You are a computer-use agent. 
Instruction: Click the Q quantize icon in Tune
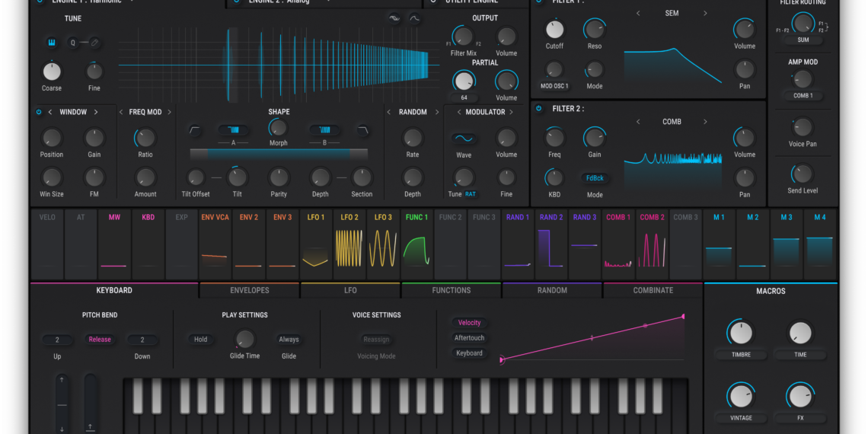[x=74, y=43]
